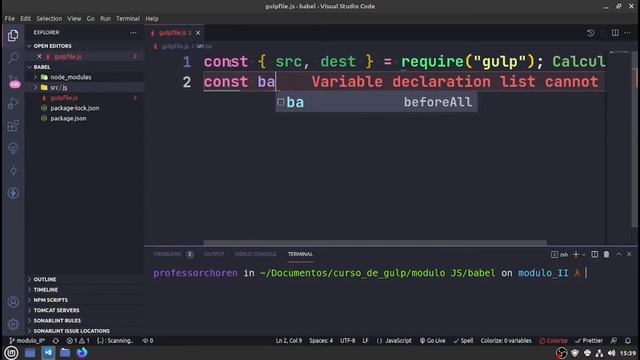640x360 pixels.
Task: Open the File menu
Action: click(9, 18)
